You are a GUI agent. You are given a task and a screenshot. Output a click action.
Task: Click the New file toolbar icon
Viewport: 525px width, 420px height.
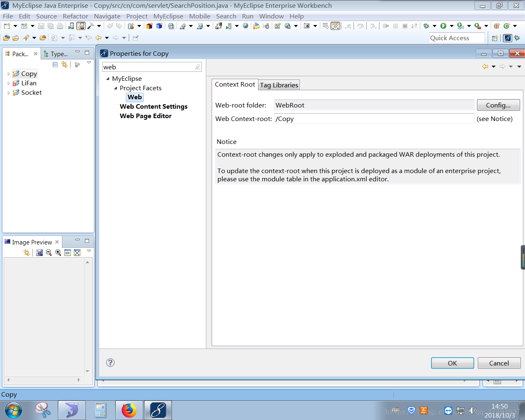(x=7, y=26)
